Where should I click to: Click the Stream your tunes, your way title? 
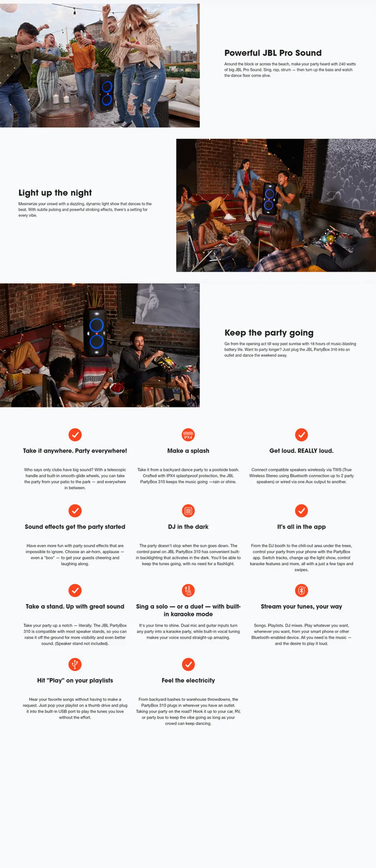coord(301,606)
